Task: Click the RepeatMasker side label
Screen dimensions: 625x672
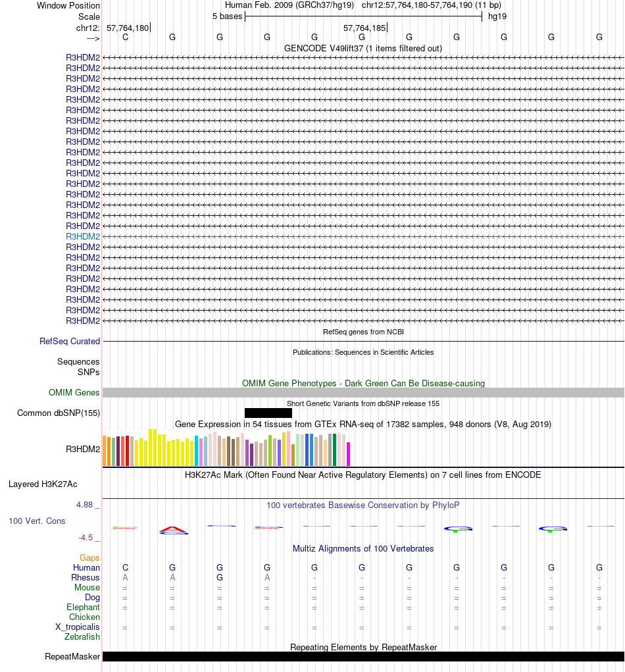Action: coord(72,657)
